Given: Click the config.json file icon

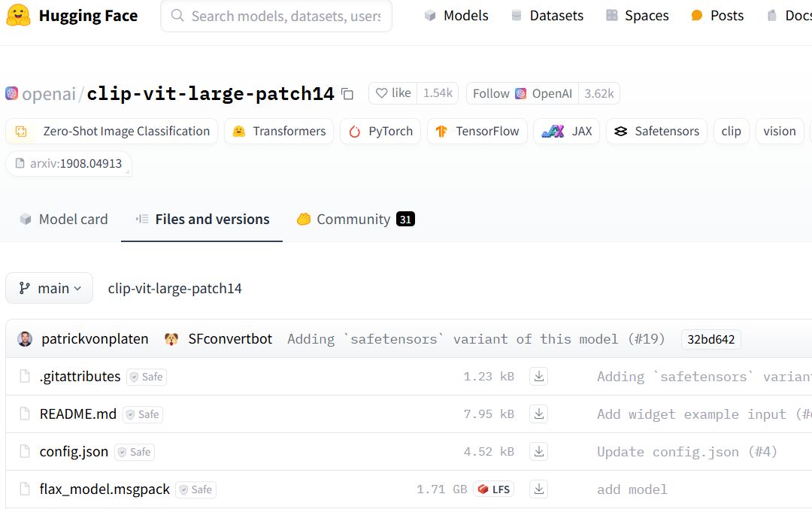Looking at the screenshot, I should pos(24,452).
